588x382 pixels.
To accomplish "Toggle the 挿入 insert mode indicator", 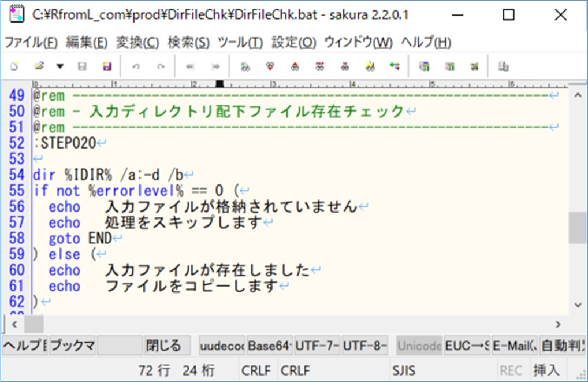I will point(546,370).
